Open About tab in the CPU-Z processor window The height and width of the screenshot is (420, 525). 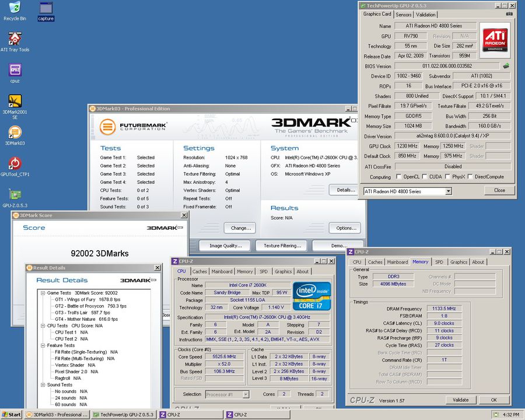tap(303, 272)
